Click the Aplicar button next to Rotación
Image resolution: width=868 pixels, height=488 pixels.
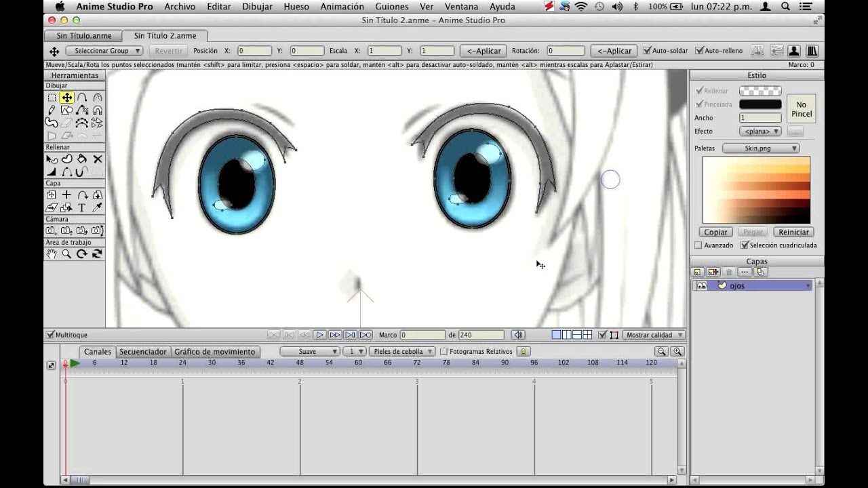click(x=614, y=51)
